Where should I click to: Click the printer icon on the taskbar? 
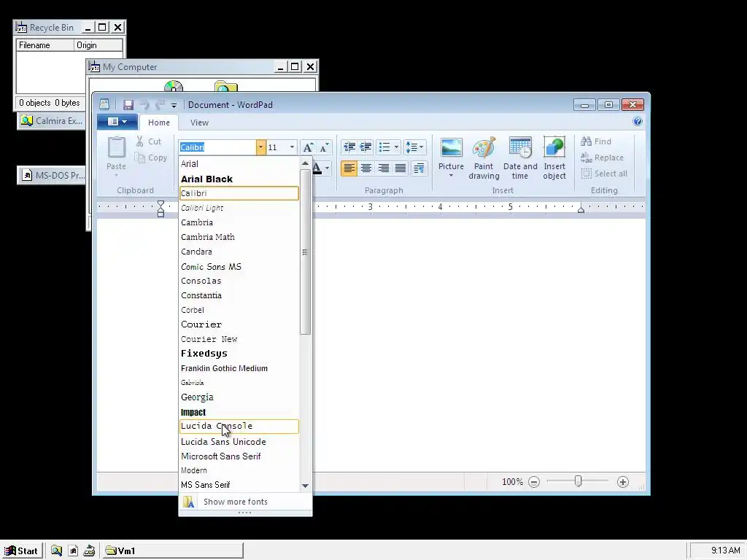point(89,551)
